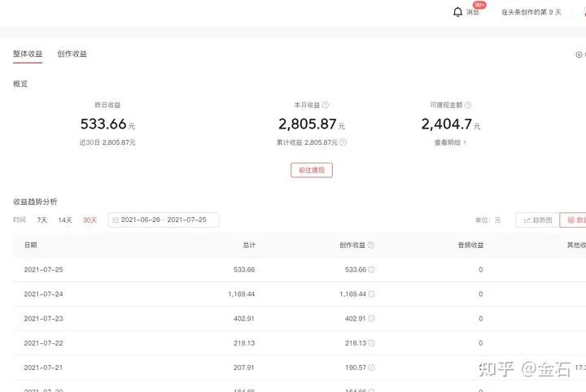Click total value 207.91 in the table

[244, 368]
